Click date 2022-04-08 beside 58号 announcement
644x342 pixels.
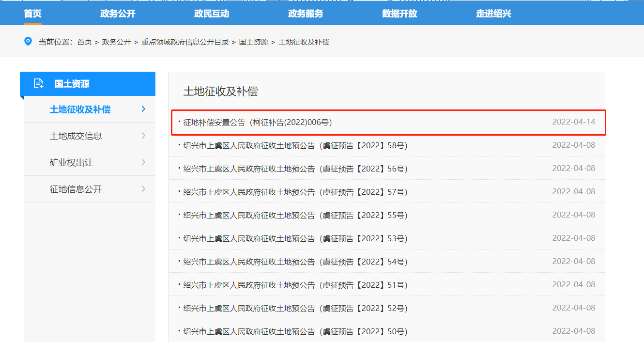574,145
